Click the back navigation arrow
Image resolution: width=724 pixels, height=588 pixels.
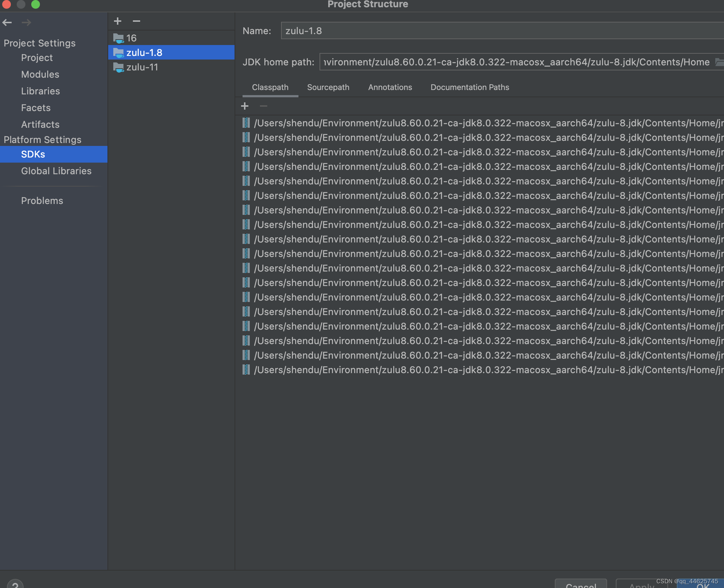(x=7, y=23)
